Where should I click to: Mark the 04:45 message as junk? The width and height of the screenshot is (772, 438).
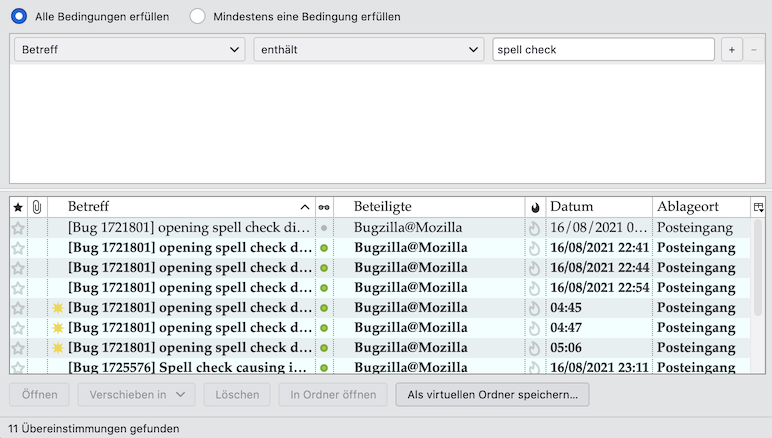535,308
